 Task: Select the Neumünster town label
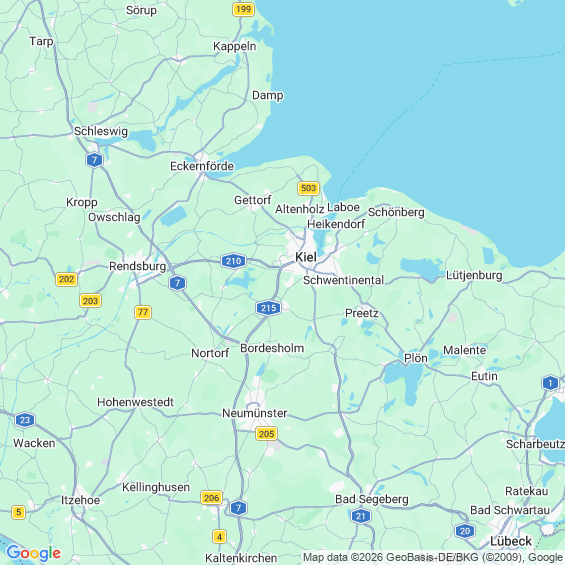coord(254,413)
